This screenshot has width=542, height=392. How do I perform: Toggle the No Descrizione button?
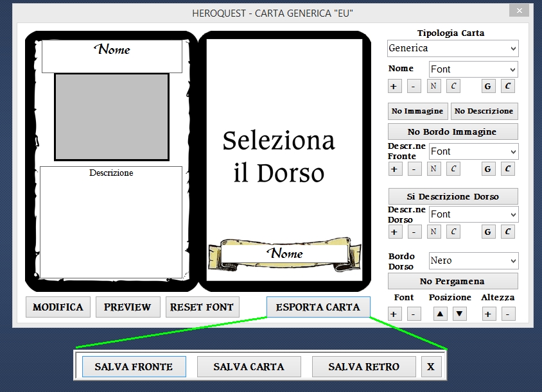(484, 111)
